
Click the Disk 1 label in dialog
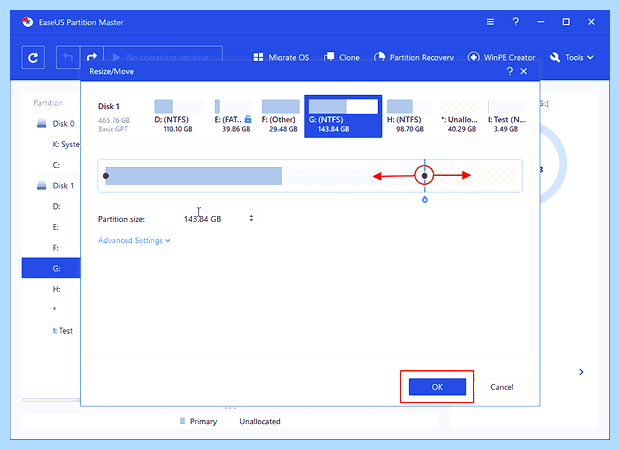pos(109,106)
